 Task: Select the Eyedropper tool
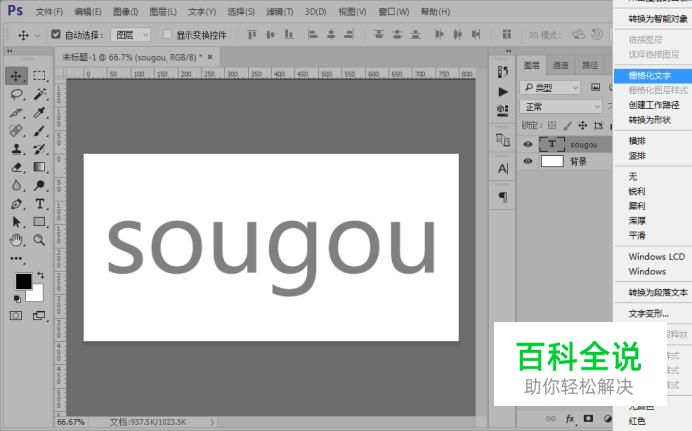39,112
